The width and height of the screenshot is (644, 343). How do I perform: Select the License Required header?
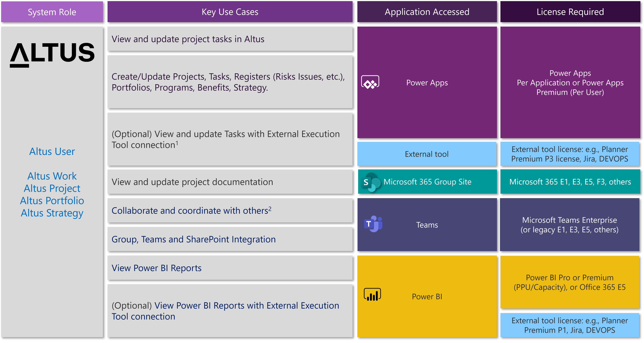[x=570, y=12]
